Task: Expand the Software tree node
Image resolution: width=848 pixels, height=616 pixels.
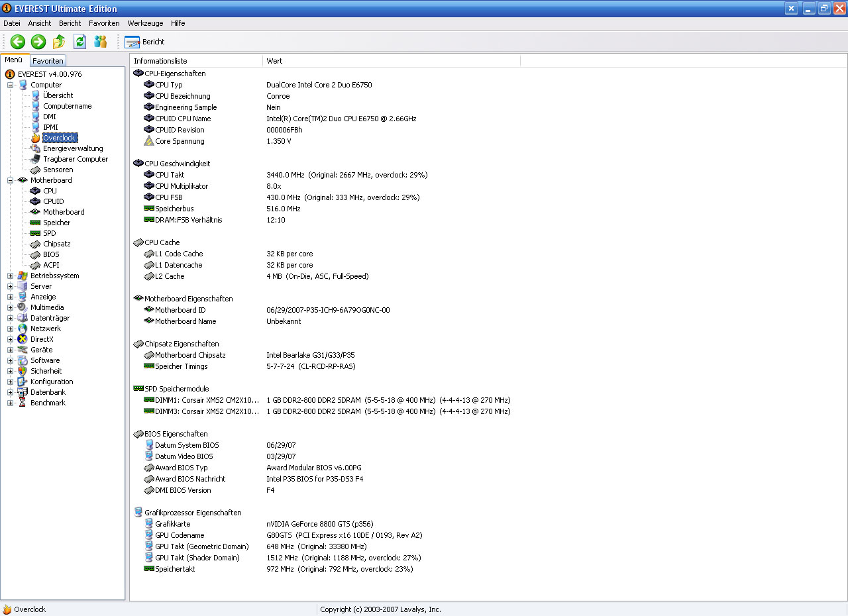Action: [x=10, y=360]
